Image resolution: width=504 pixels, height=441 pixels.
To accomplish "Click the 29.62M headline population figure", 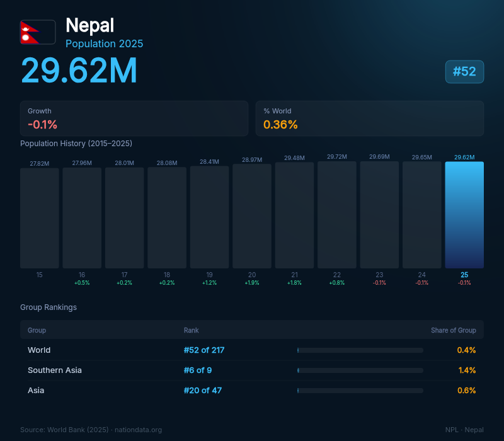I will [x=79, y=71].
